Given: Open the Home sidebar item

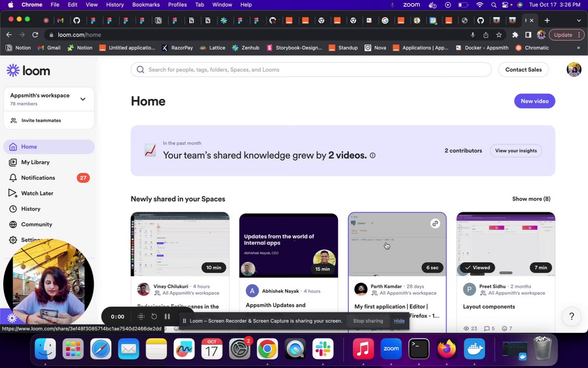Looking at the screenshot, I should pyautogui.click(x=49, y=147).
